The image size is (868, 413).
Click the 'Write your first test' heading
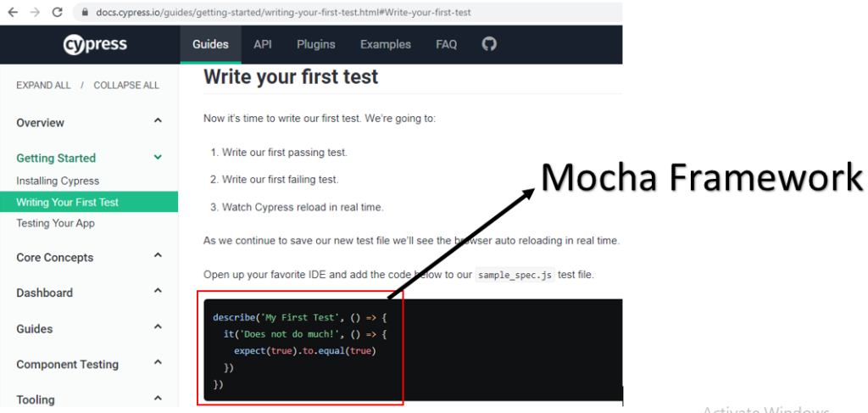click(x=291, y=76)
